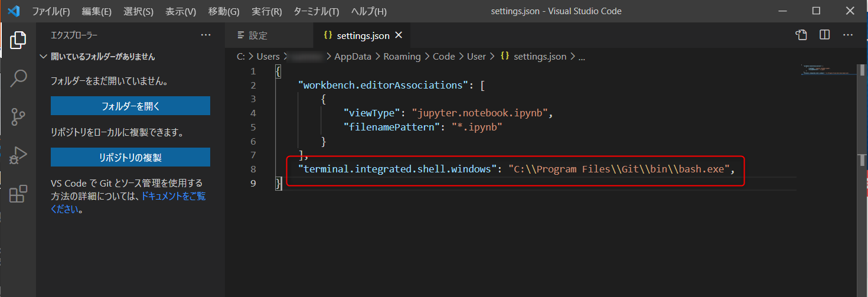This screenshot has width=868, height=297.
Task: Select the settings.json editor tab
Action: (363, 35)
